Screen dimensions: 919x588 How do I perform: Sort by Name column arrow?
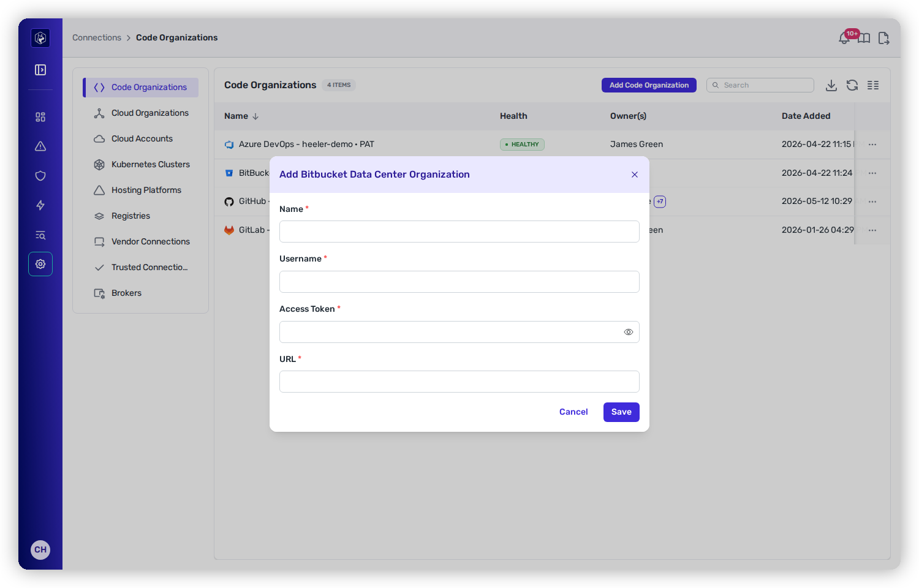pyautogui.click(x=255, y=116)
